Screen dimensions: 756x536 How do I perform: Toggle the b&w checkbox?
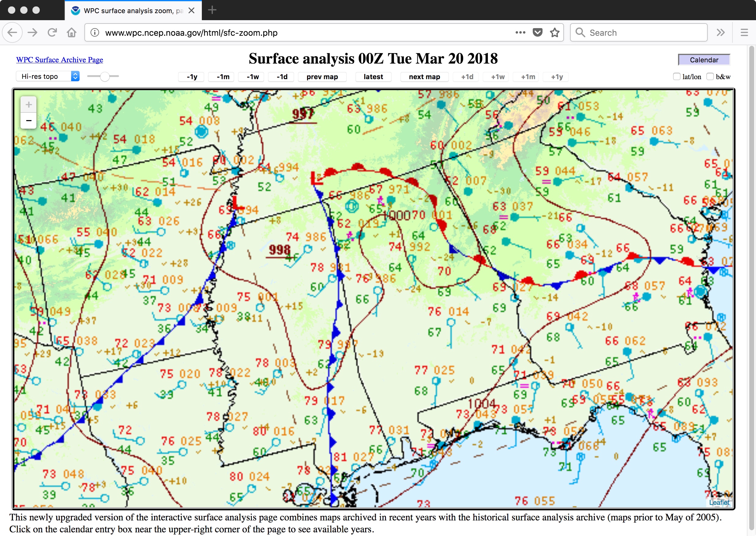click(710, 77)
